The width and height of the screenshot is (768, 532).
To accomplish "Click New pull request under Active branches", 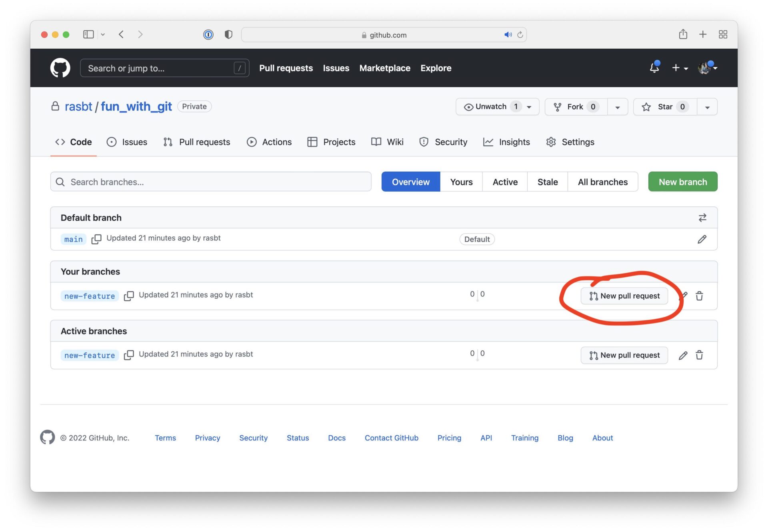I will pyautogui.click(x=624, y=355).
